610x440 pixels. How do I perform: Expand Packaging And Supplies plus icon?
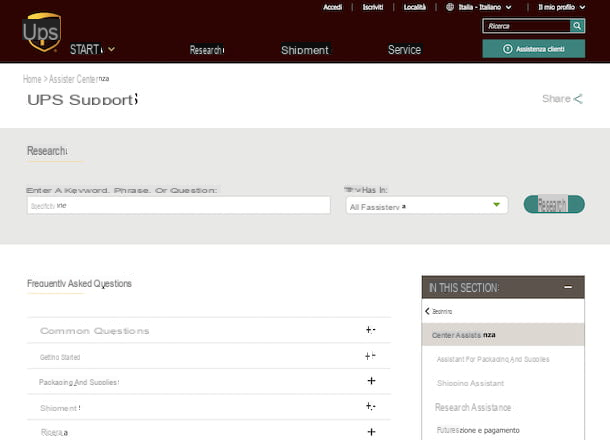point(372,381)
